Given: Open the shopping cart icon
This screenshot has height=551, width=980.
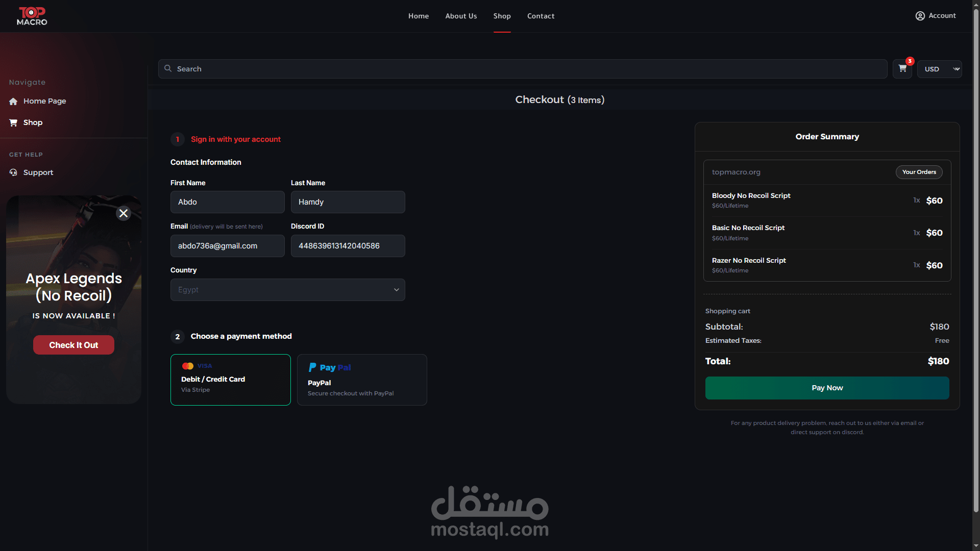Looking at the screenshot, I should [902, 68].
